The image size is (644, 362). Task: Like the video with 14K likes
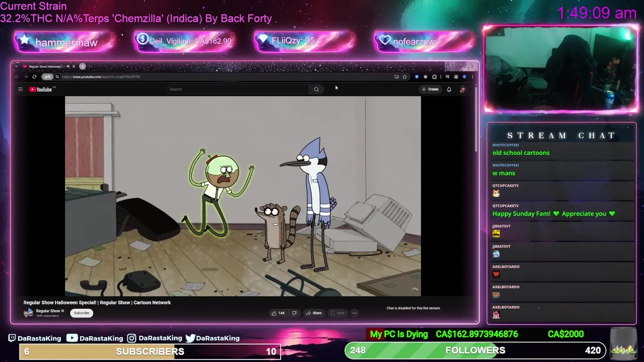pyautogui.click(x=278, y=313)
